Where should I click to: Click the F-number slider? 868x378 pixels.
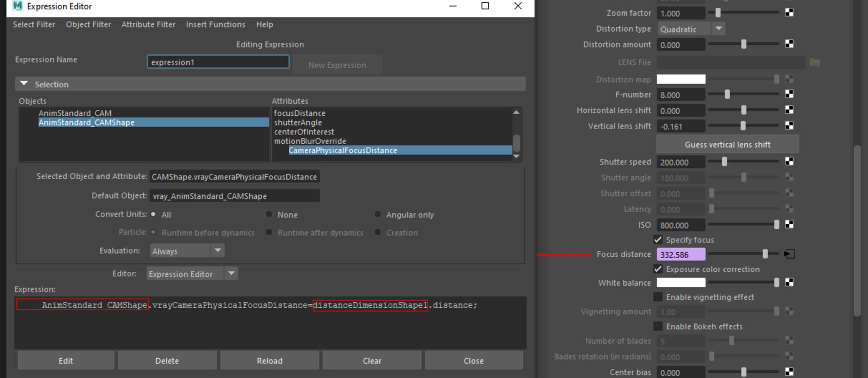pos(743,94)
